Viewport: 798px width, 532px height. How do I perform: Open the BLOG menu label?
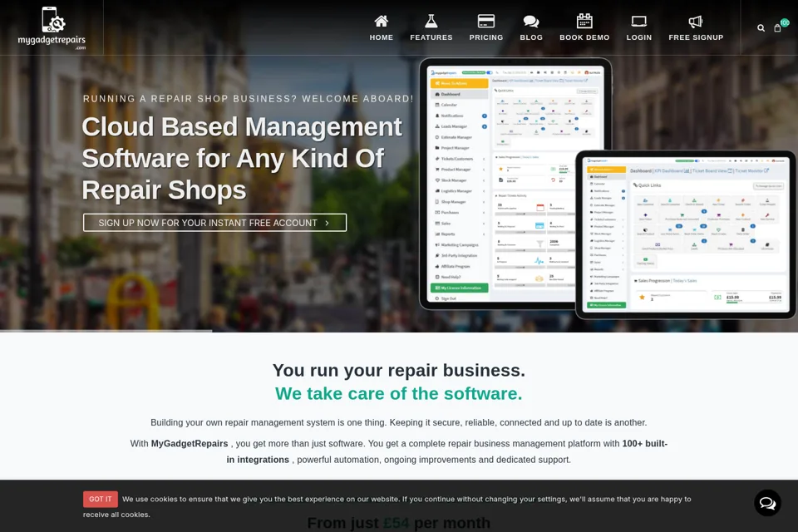point(531,37)
